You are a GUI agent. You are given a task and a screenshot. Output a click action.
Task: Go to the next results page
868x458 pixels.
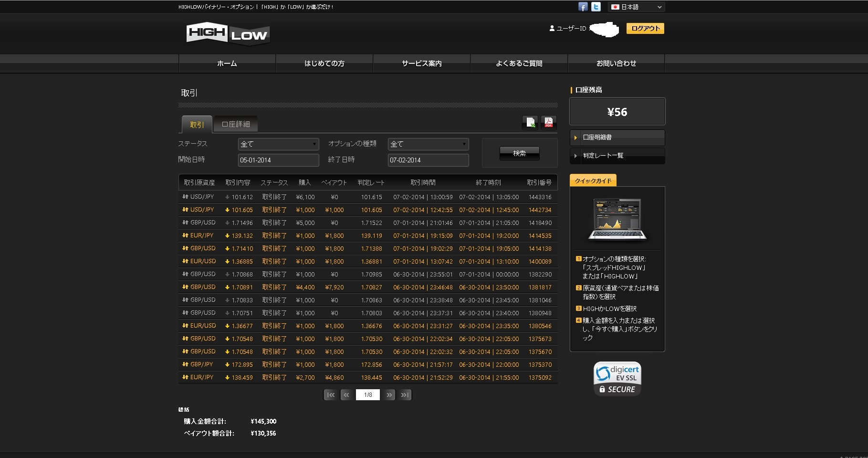389,395
